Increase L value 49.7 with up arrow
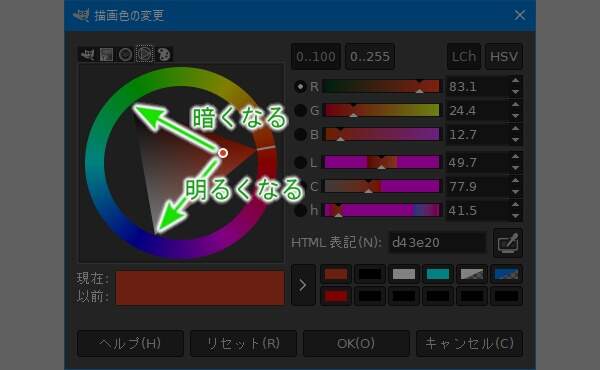The height and width of the screenshot is (370, 600). pos(515,156)
